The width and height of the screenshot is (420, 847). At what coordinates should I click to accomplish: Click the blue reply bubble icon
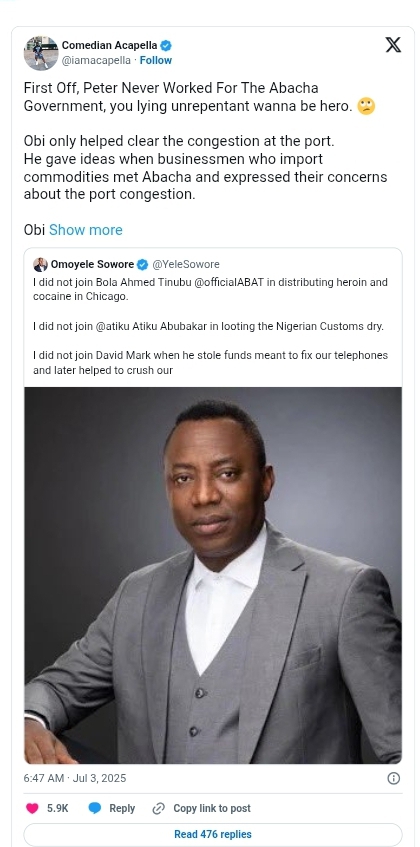click(95, 808)
